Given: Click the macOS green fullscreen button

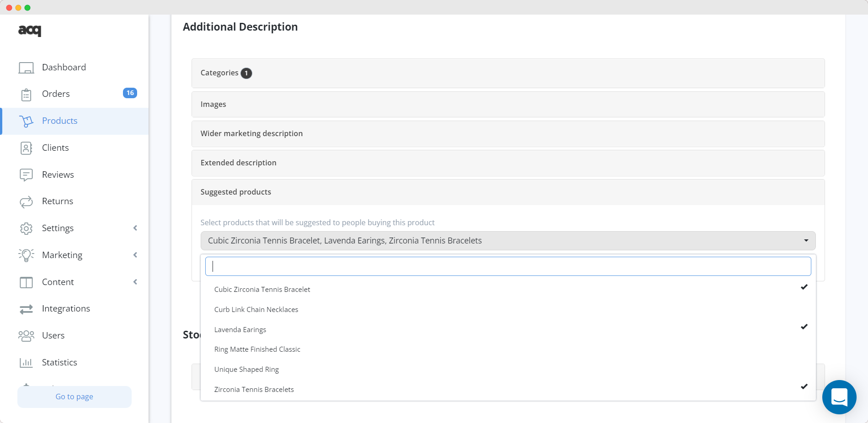Looking at the screenshot, I should coord(27,8).
